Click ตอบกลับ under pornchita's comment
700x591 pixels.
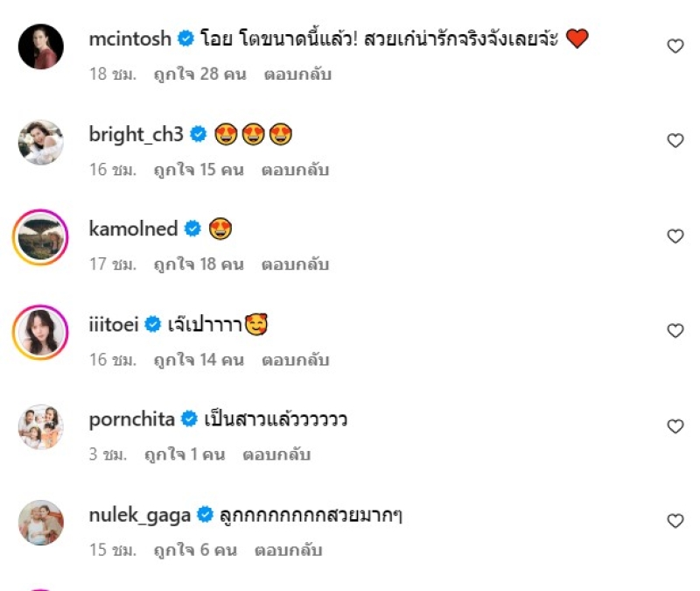point(276,454)
